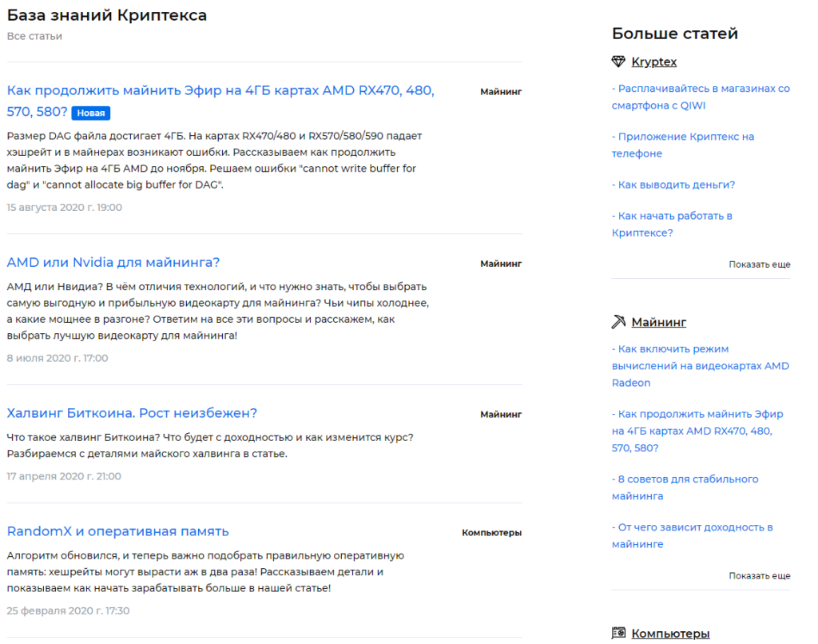Open sidebar link about paying with QIWI smartphone
The image size is (818, 644).
701,97
